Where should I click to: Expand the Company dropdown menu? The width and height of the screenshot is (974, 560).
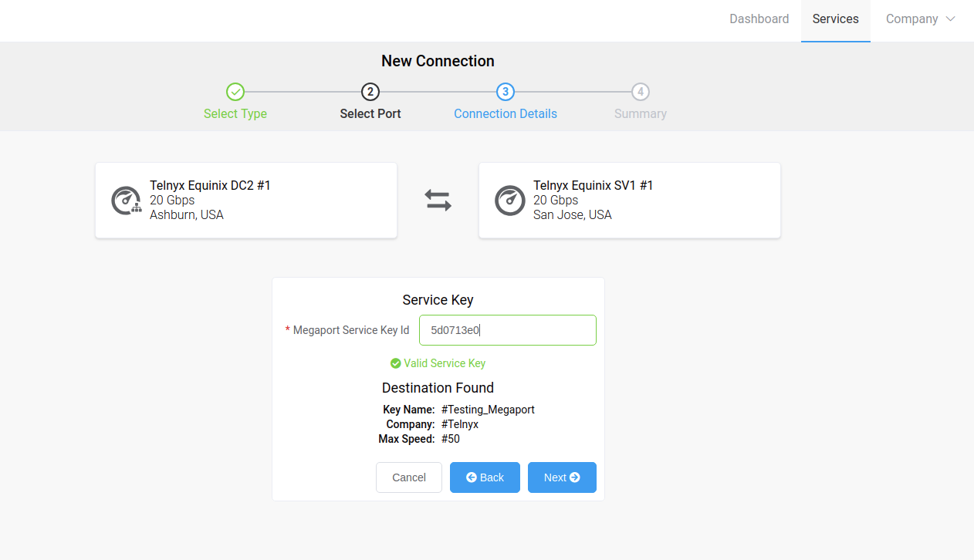point(920,19)
